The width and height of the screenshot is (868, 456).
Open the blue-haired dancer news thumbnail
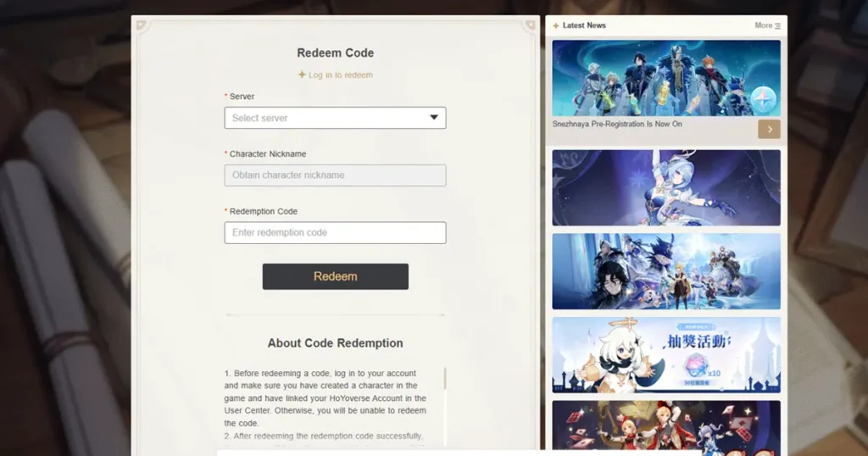[x=666, y=187]
